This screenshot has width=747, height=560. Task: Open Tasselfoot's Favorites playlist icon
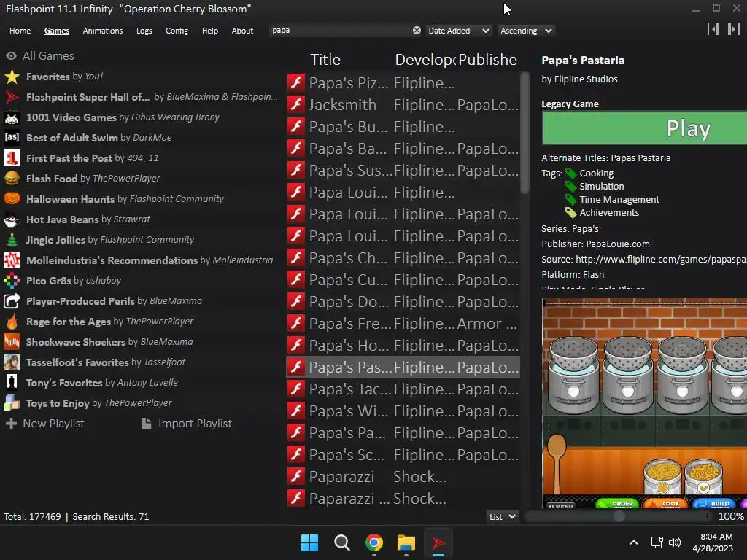12,362
